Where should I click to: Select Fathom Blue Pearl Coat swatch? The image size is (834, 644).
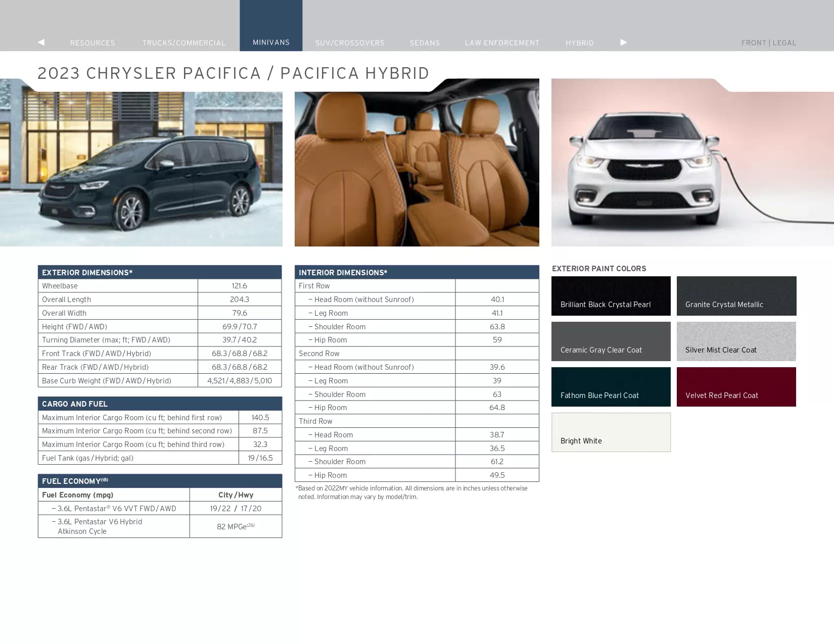pyautogui.click(x=611, y=387)
